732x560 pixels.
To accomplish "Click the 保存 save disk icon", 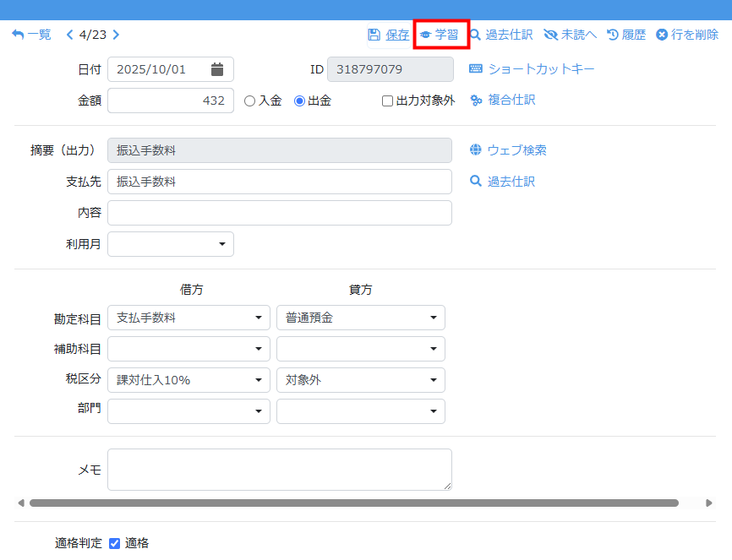I will point(374,35).
